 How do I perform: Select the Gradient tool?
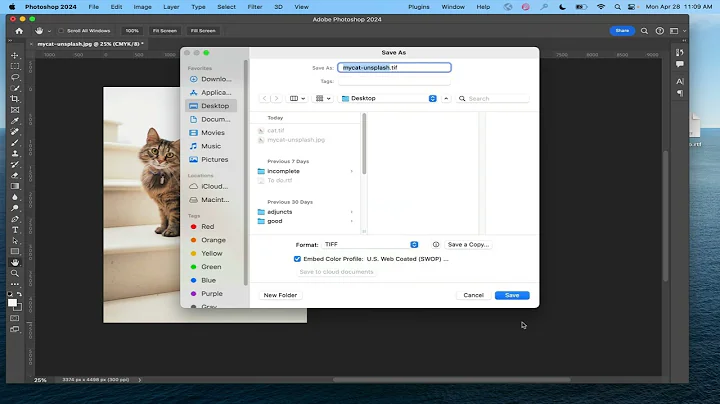click(x=15, y=186)
